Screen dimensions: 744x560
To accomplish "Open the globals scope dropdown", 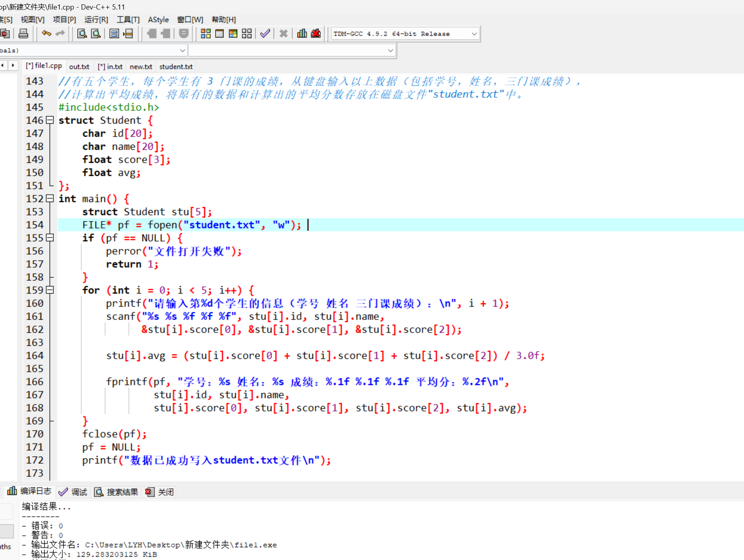I will 93,51.
